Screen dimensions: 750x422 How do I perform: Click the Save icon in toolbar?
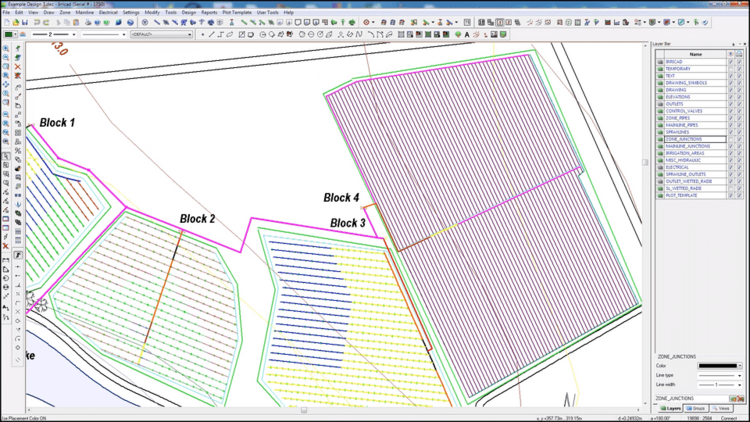click(23, 22)
